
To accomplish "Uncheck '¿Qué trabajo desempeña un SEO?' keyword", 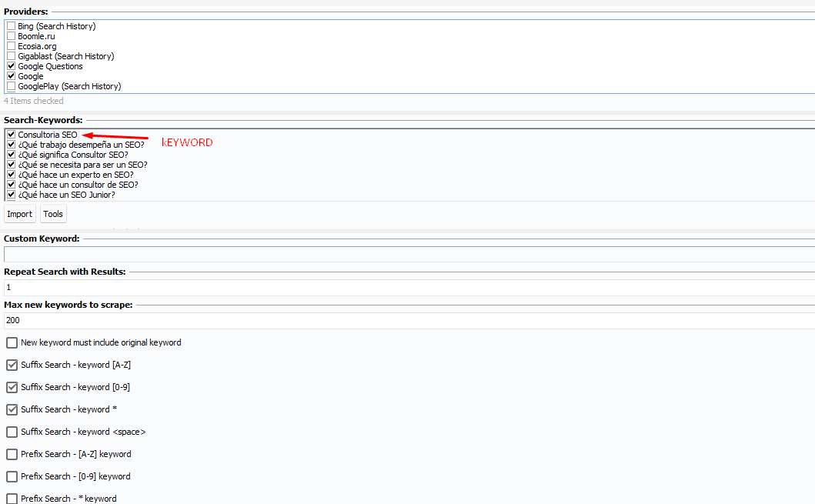I will point(11,145).
